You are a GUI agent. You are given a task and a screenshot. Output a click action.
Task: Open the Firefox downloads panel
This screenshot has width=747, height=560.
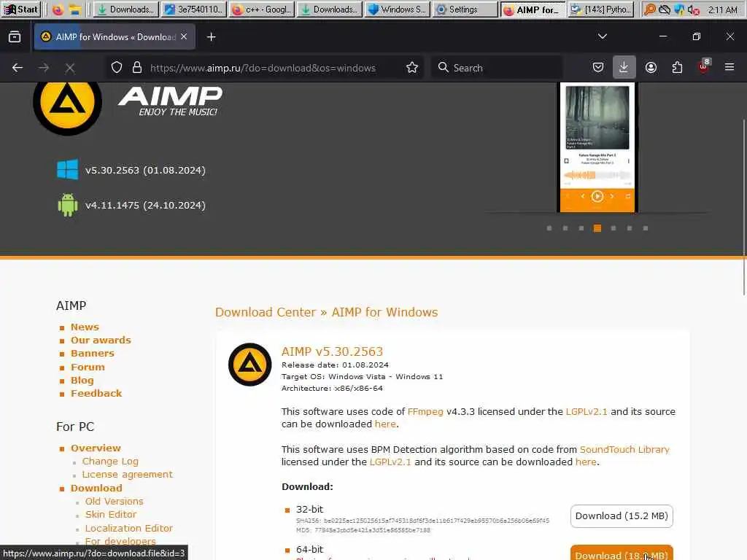[624, 68]
